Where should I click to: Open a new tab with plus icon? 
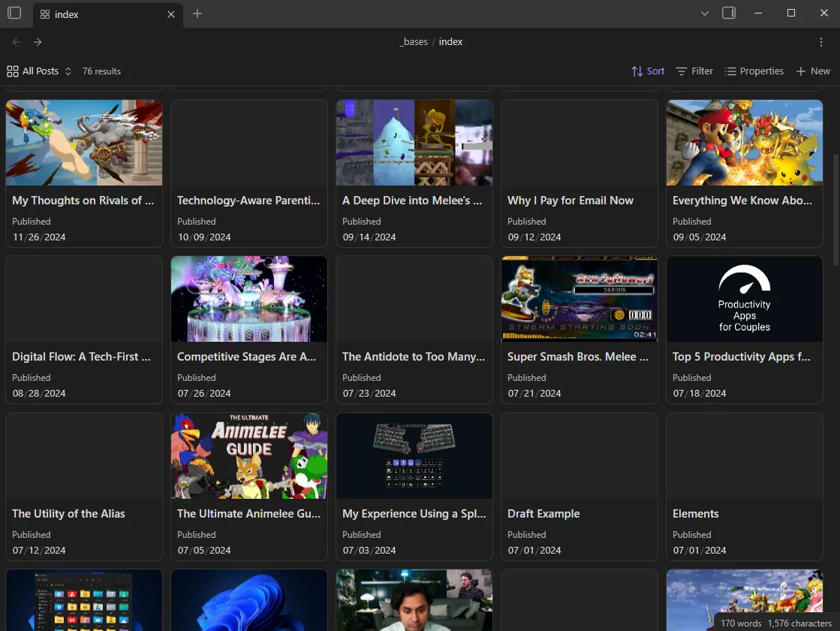coord(197,14)
